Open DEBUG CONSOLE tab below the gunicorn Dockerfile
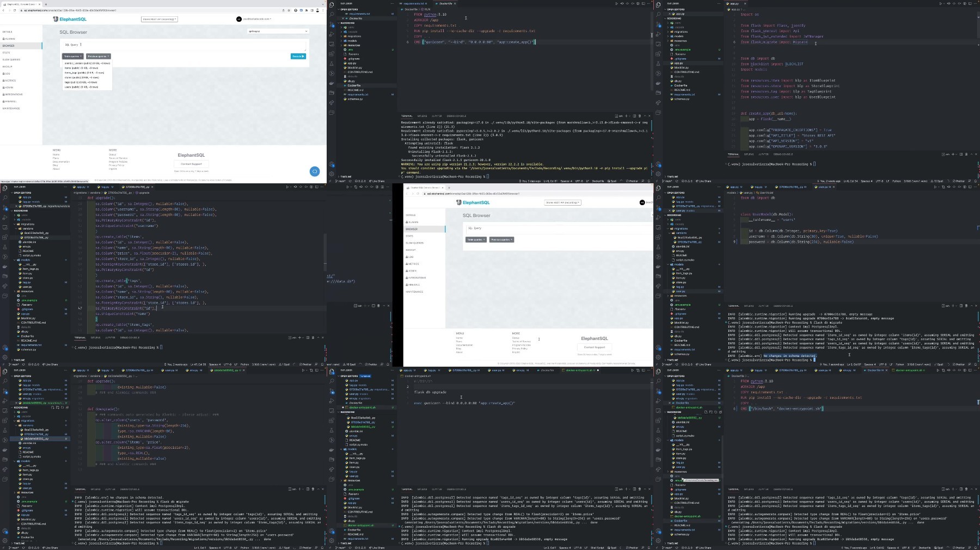The height and width of the screenshot is (550, 980). point(456,116)
